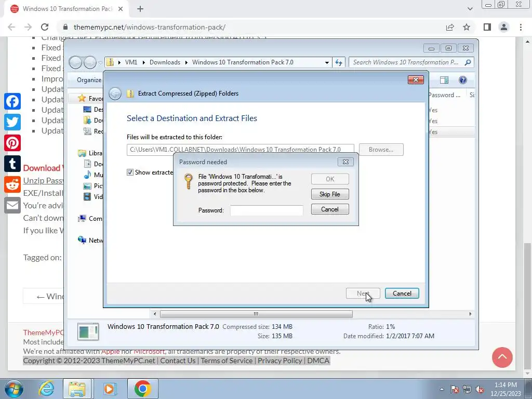The image size is (532, 399).
Task: Open a new Chrome tab
Action: pos(140,9)
